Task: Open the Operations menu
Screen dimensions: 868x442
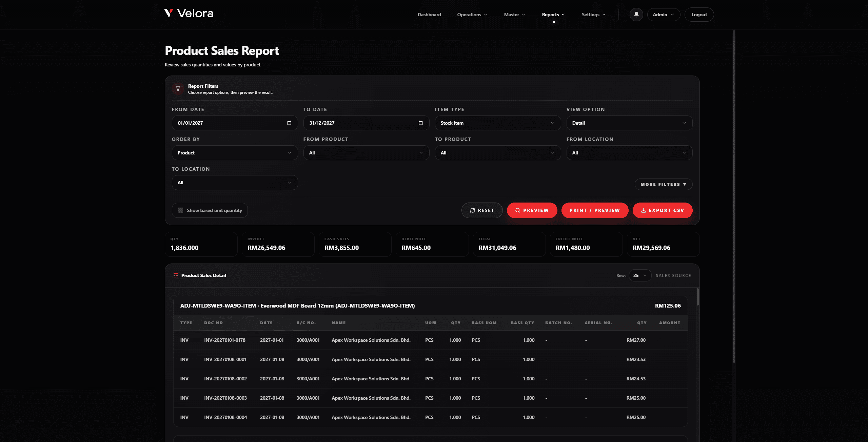Action: tap(472, 15)
